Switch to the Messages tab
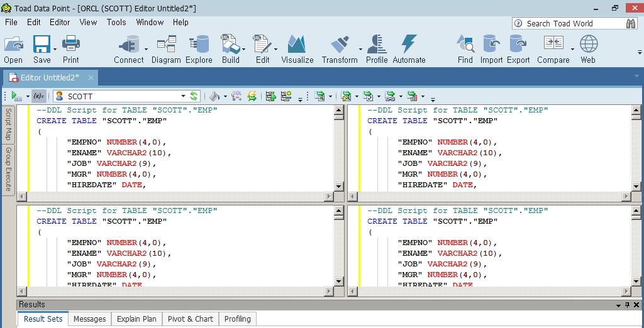 pyautogui.click(x=89, y=319)
